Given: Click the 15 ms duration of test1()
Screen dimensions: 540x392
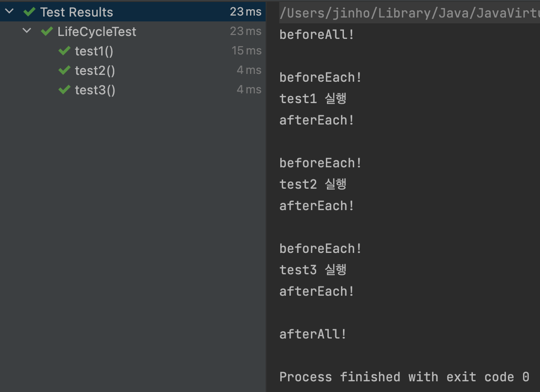Looking at the screenshot, I should coord(247,51).
